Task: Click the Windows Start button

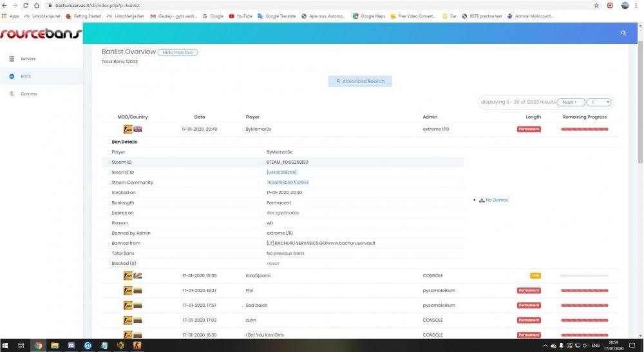Action: pyautogui.click(x=6, y=346)
